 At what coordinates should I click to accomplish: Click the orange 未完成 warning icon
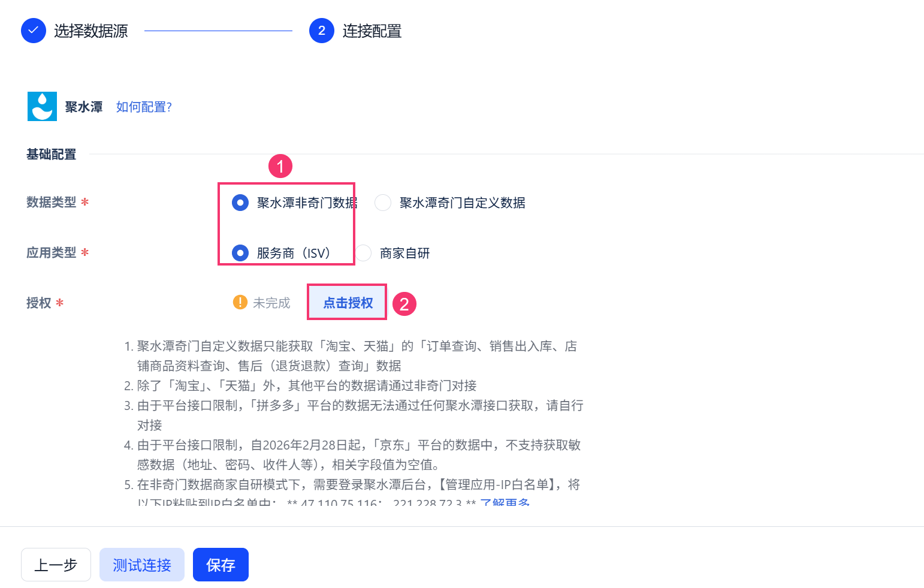point(240,302)
